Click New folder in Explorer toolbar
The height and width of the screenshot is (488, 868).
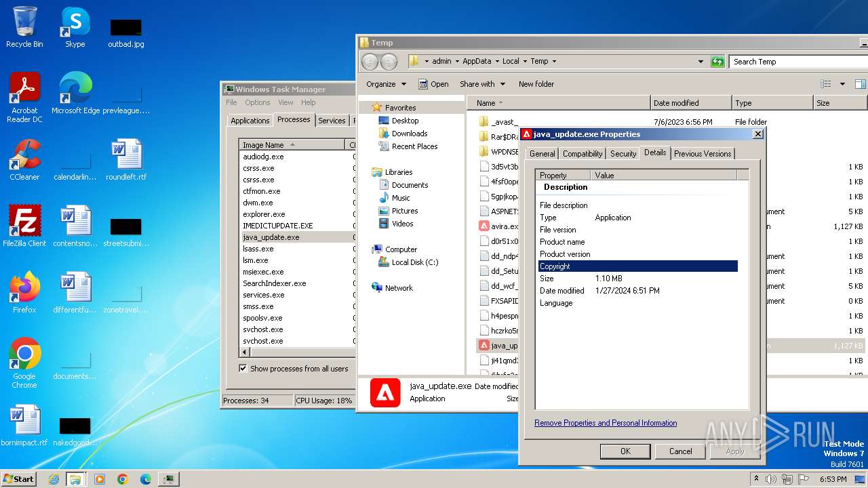[536, 84]
